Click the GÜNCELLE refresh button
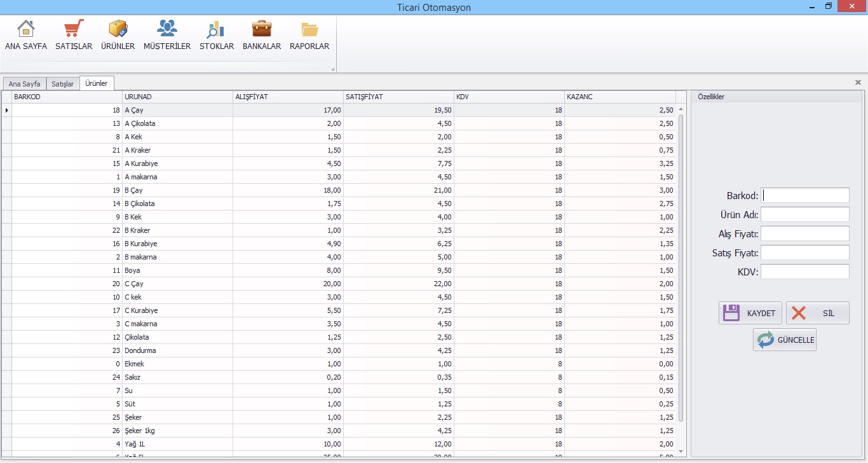 pos(785,340)
